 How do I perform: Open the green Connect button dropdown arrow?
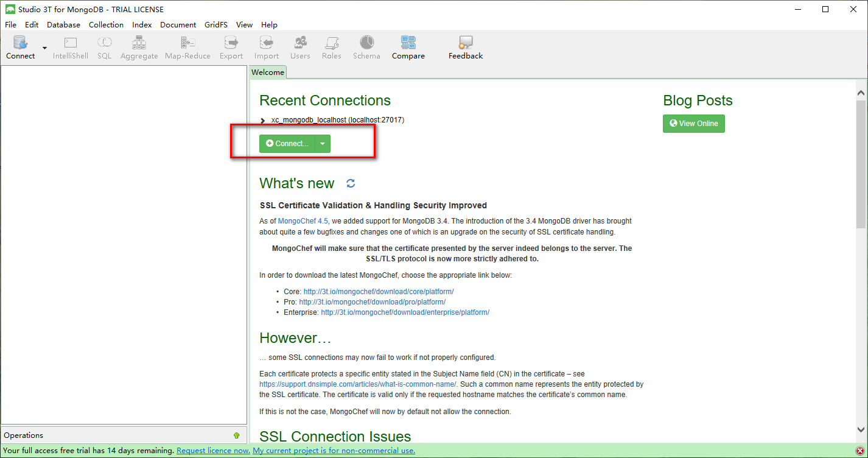(323, 144)
